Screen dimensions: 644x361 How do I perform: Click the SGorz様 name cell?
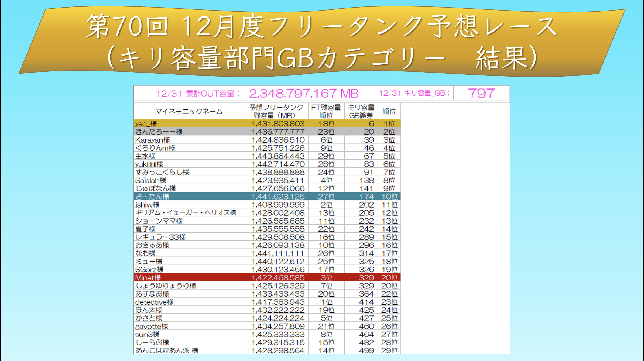pos(149,269)
